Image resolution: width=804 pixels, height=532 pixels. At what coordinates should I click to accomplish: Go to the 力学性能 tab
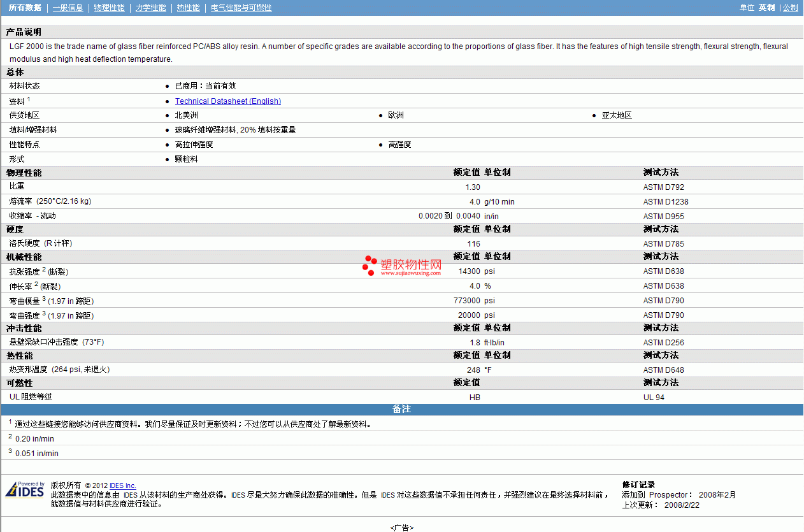click(x=151, y=8)
